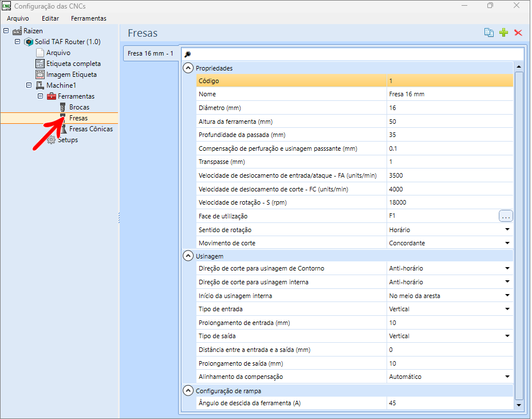Add a new fresa with green plus

pyautogui.click(x=503, y=33)
